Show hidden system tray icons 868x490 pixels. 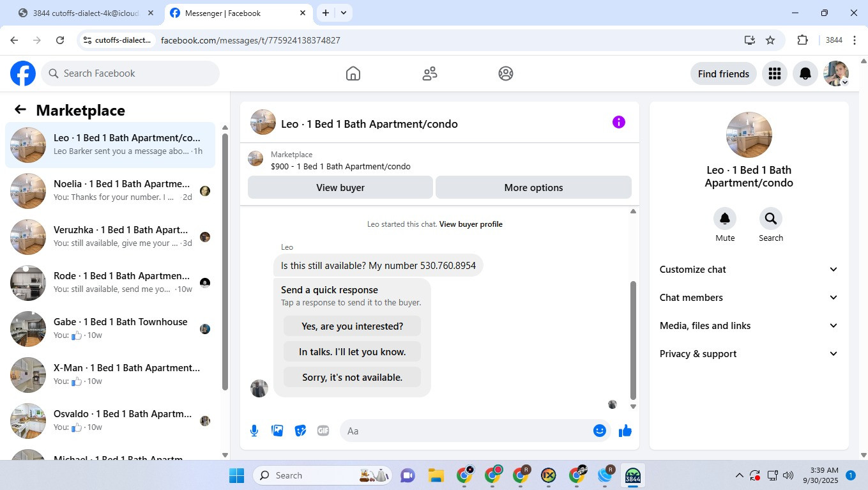coord(740,475)
